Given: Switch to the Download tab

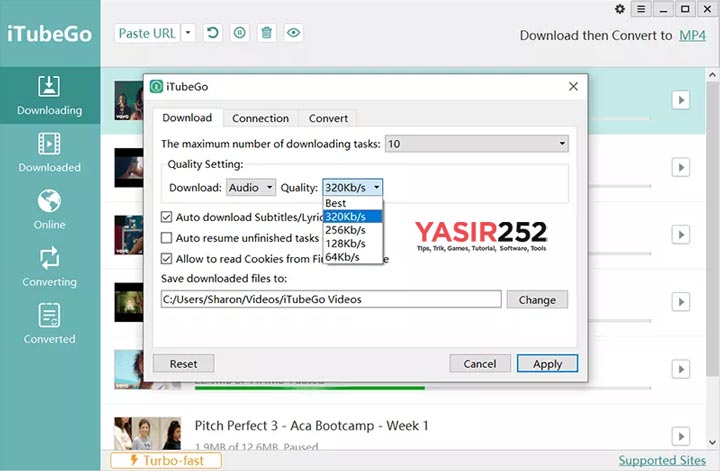Looking at the screenshot, I should point(187,118).
